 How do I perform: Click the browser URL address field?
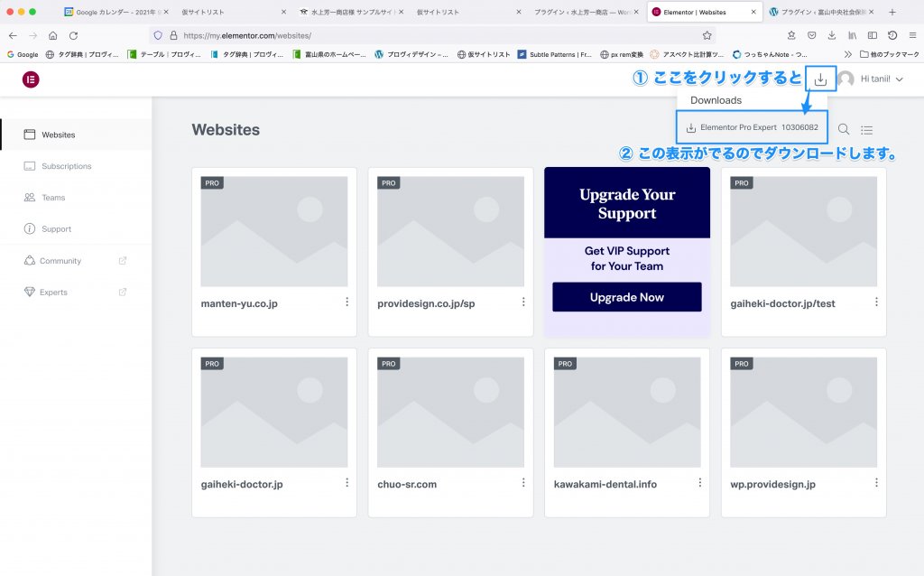433,35
